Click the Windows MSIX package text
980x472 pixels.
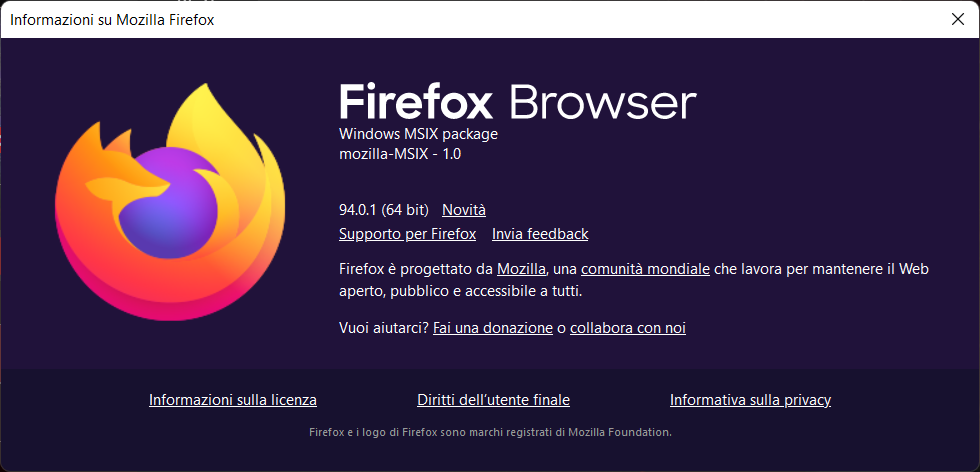[x=418, y=134]
